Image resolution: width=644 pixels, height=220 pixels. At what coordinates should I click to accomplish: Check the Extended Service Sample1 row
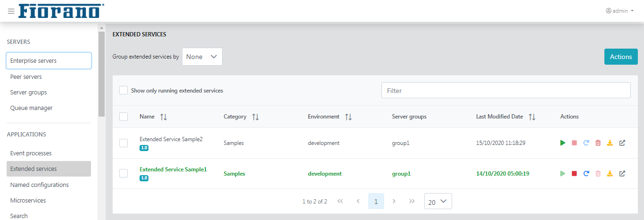click(x=124, y=173)
